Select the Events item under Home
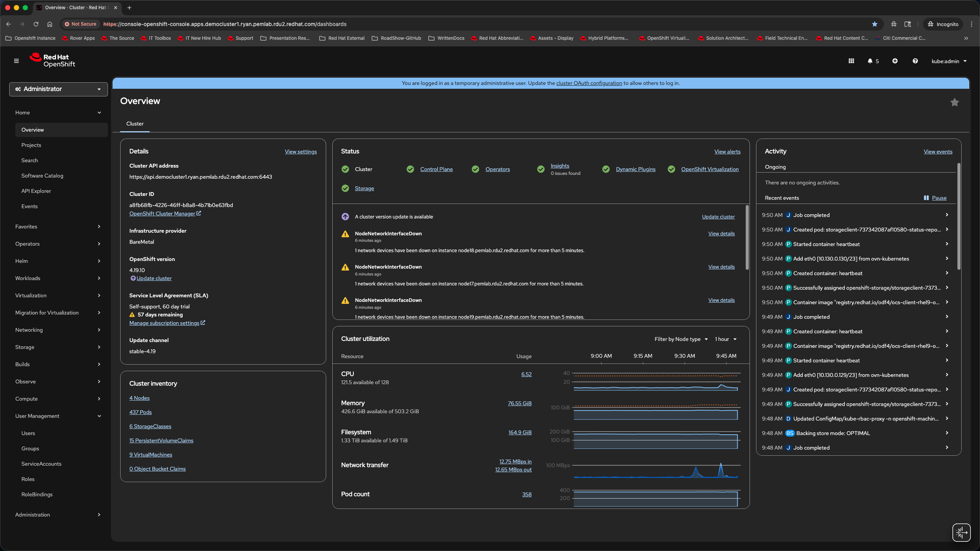 (x=29, y=206)
